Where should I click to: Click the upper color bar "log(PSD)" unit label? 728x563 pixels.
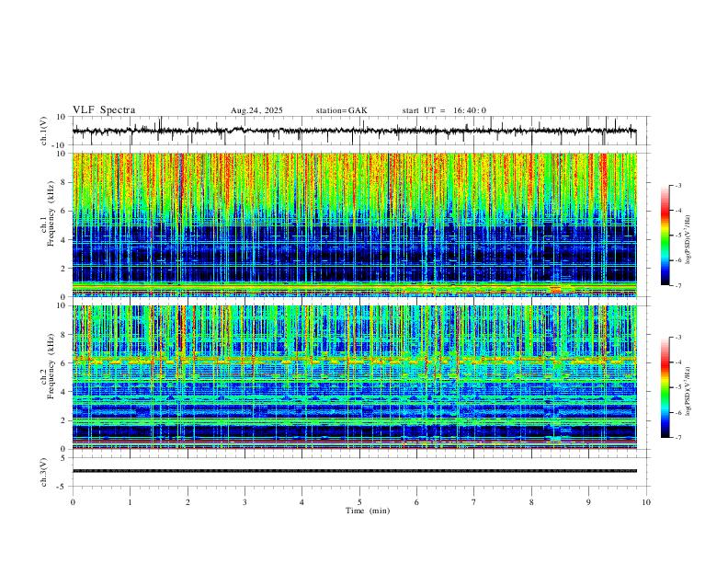pos(688,239)
